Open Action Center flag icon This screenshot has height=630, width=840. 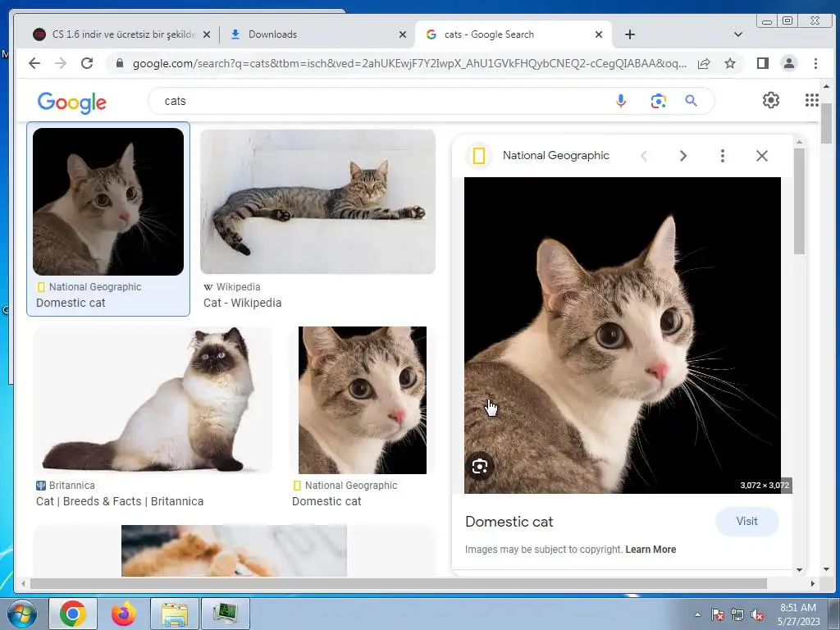pos(718,615)
